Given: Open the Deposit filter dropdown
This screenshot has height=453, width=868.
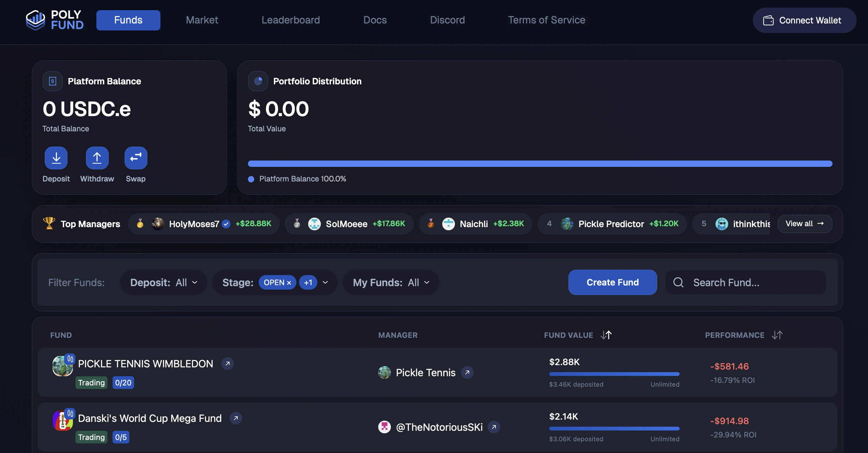Looking at the screenshot, I should [164, 282].
